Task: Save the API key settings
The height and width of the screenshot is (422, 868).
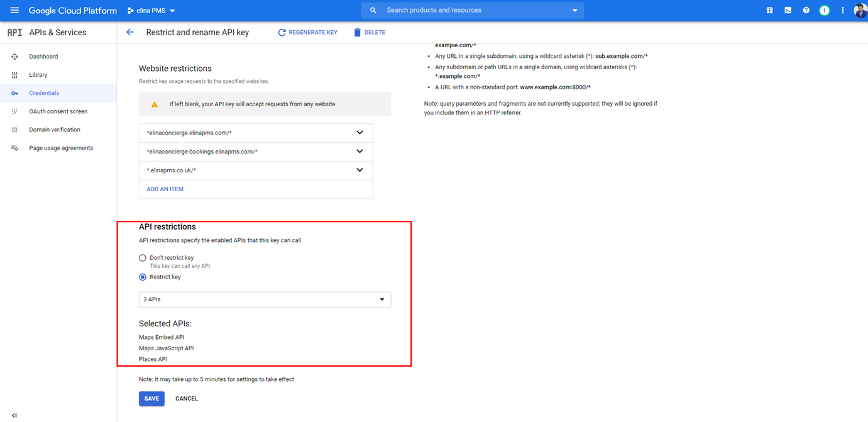Action: point(151,399)
